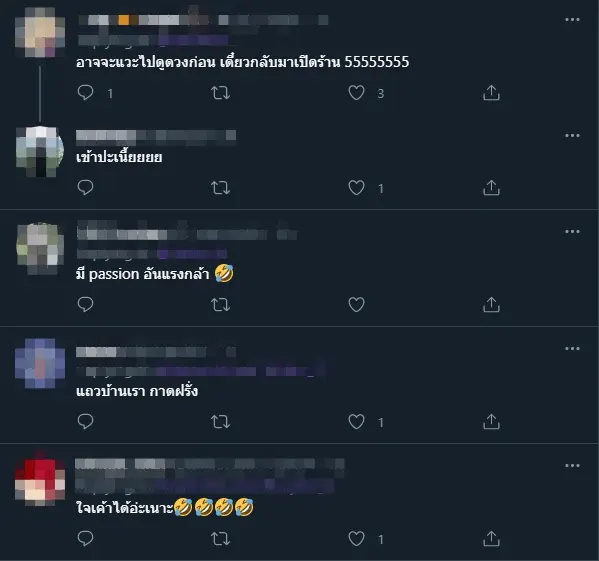The image size is (599, 561).
Task: Open the tweet text แถวบ้านเรา กาดฝรั่ง
Action: [137, 391]
